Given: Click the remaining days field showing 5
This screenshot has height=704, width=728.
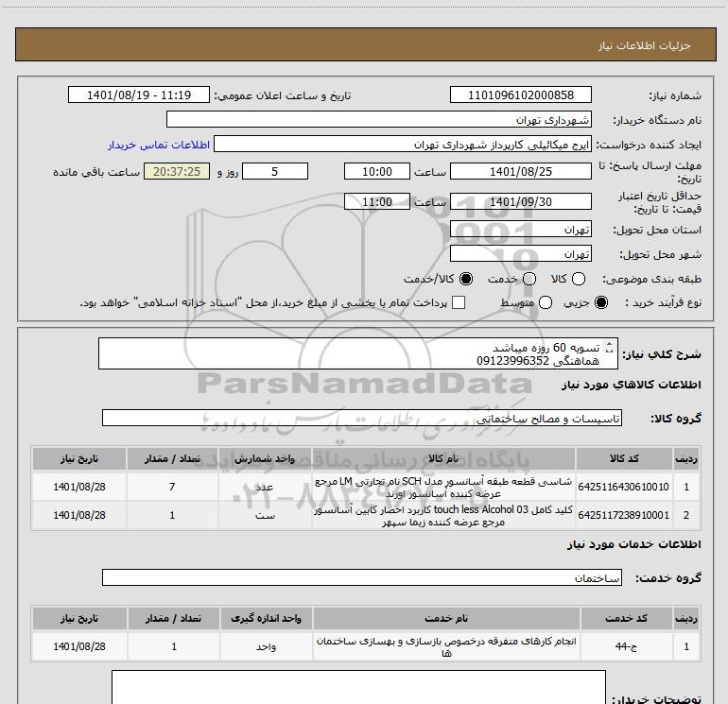Looking at the screenshot, I should (275, 171).
